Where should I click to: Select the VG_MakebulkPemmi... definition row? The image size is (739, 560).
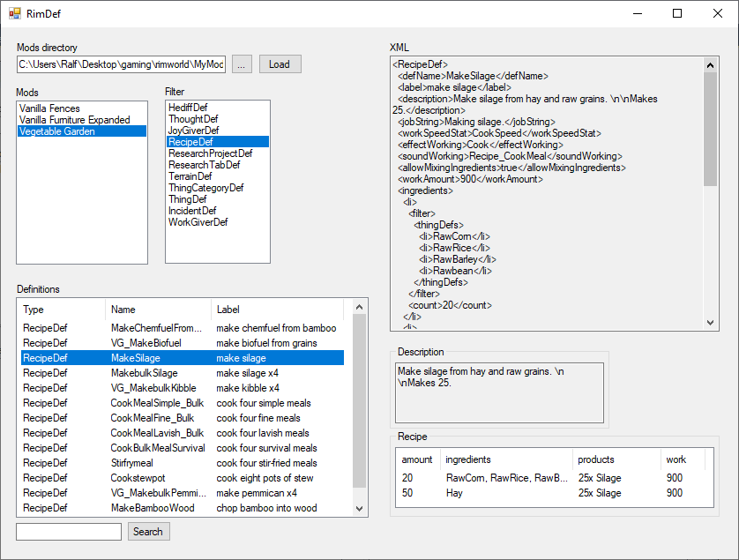point(183,493)
